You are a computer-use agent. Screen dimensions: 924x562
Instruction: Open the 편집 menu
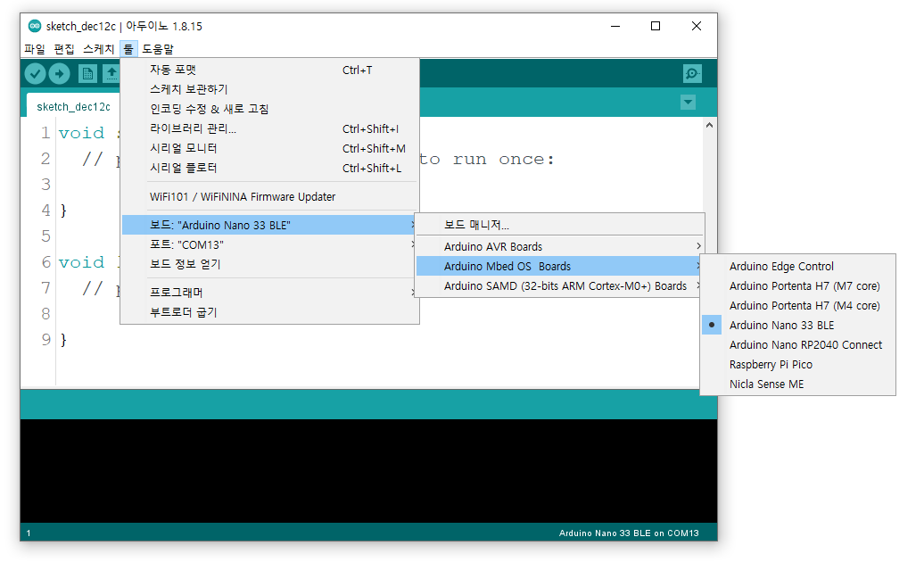[64, 49]
